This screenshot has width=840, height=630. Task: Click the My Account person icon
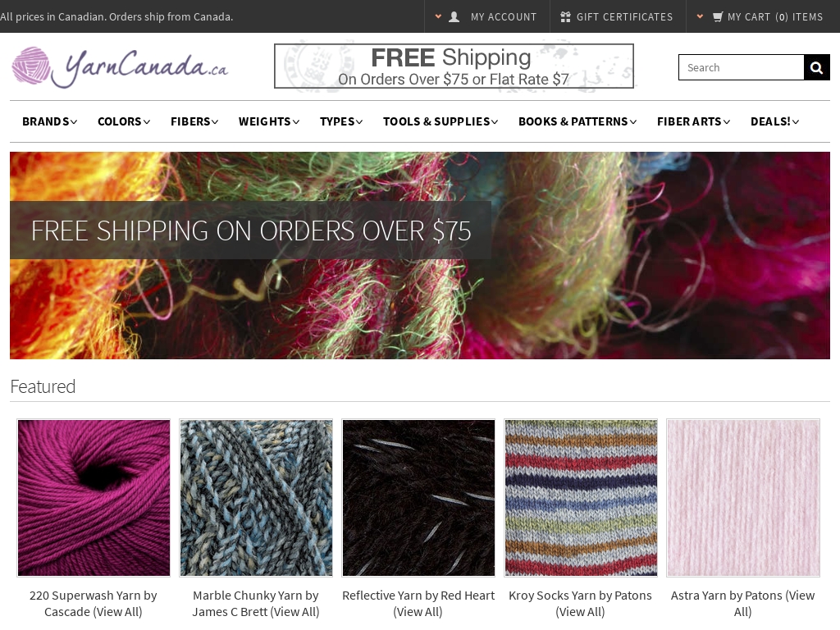coord(454,17)
